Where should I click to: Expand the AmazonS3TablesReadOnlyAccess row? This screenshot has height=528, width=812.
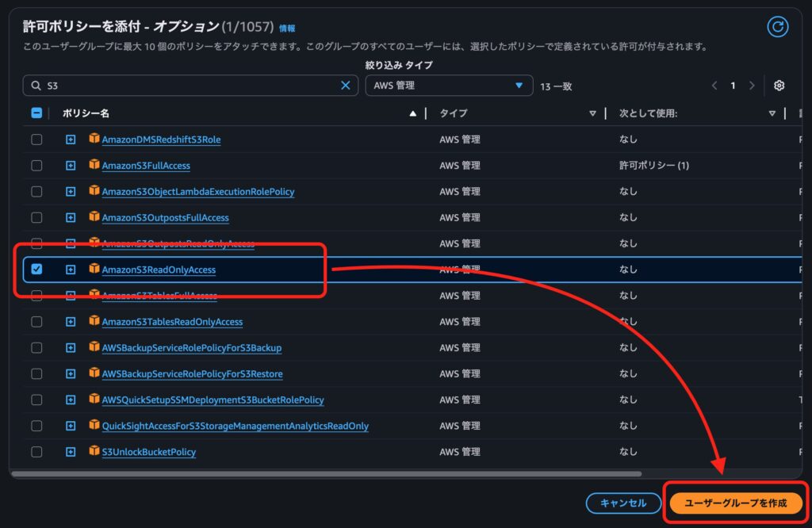[x=71, y=322]
